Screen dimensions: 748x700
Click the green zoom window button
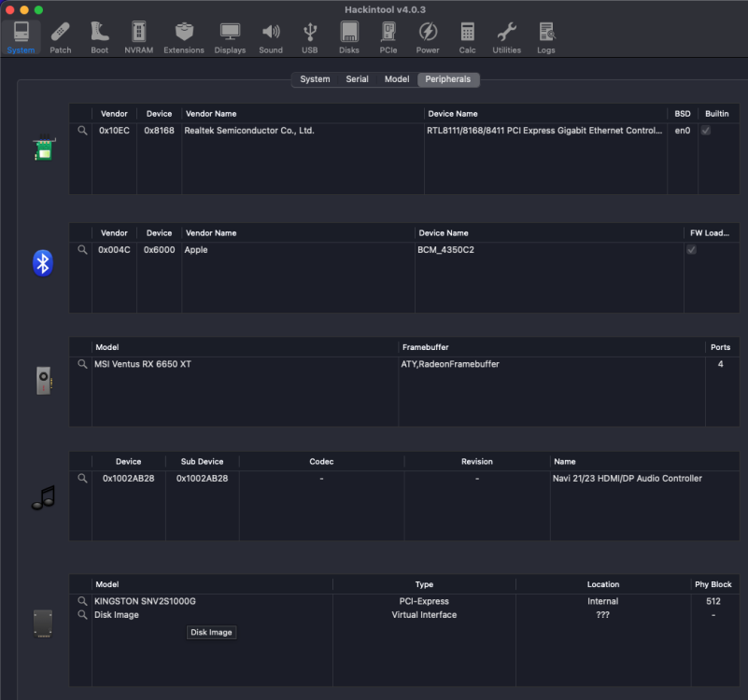pyautogui.click(x=38, y=9)
